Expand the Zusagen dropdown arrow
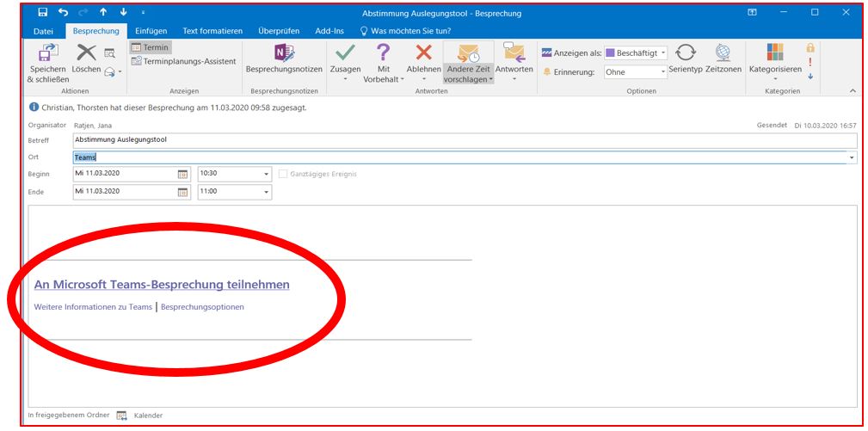 [346, 80]
